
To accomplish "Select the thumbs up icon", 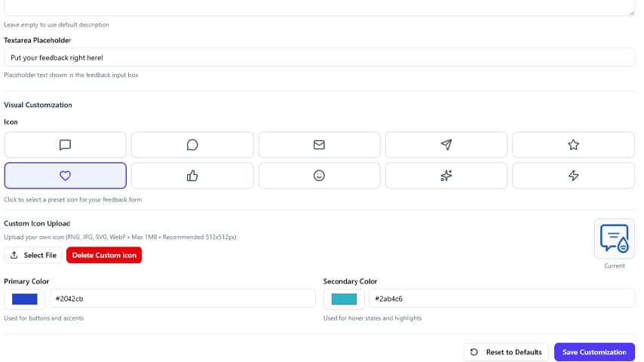I will tap(192, 176).
